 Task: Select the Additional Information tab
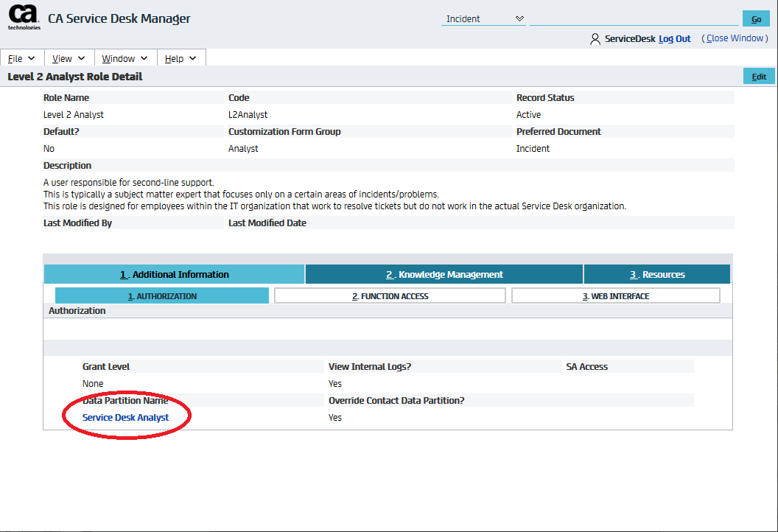coord(175,275)
